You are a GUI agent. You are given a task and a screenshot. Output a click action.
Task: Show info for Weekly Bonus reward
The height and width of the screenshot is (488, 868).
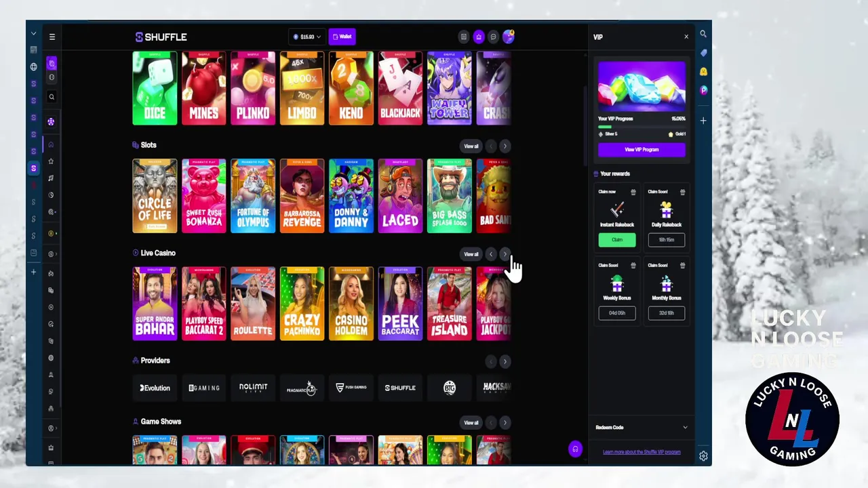[x=633, y=265]
